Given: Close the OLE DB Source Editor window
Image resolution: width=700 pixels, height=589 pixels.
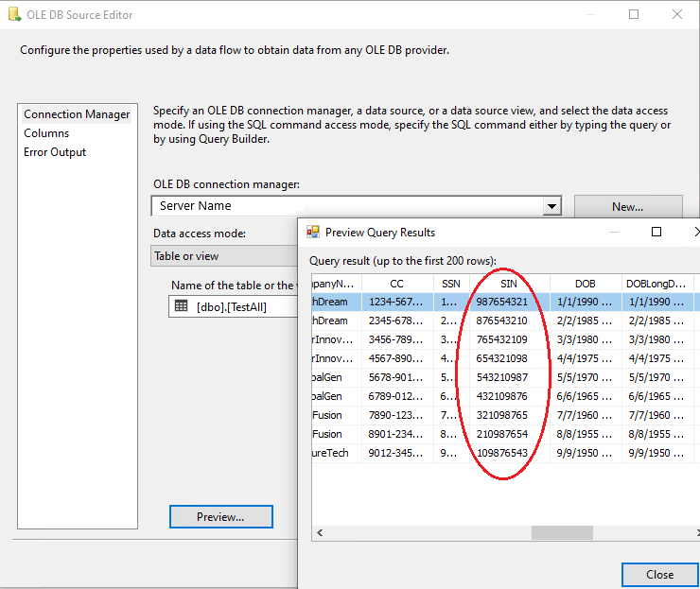Looking at the screenshot, I should click(677, 15).
